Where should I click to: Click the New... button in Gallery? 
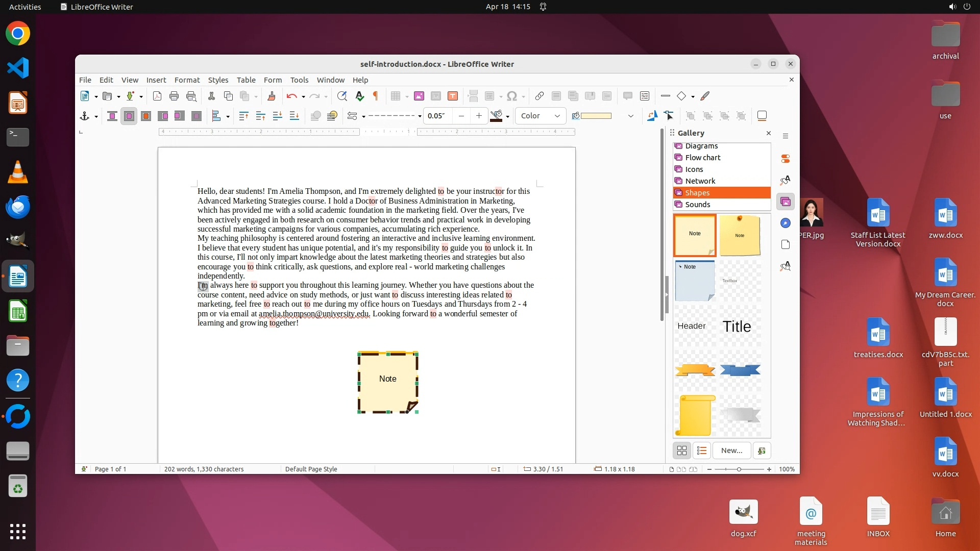[x=731, y=450]
